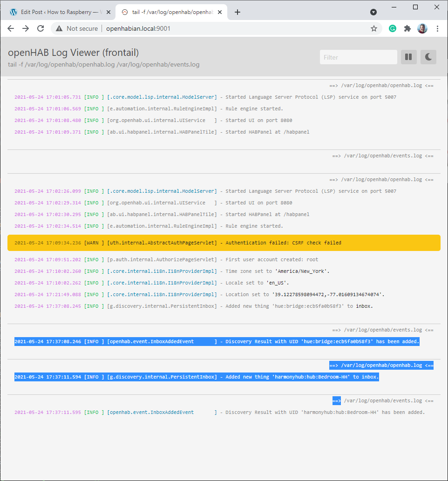Navigate forward with the arrow
The width and height of the screenshot is (448, 481).
25,28
